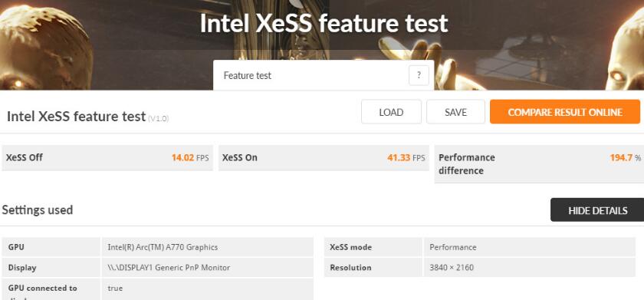
Task: Click the Intel XeSS feature test banner title
Action: pyautogui.click(x=324, y=23)
